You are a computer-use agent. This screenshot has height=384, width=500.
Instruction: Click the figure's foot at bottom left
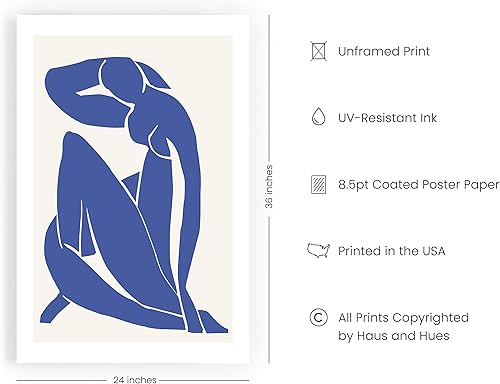(x=53, y=310)
